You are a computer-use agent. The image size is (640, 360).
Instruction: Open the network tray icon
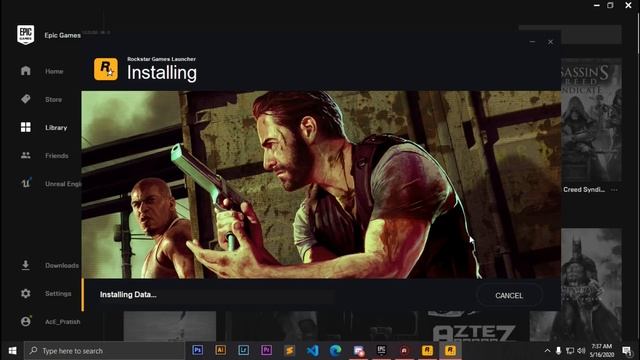[x=570, y=351]
